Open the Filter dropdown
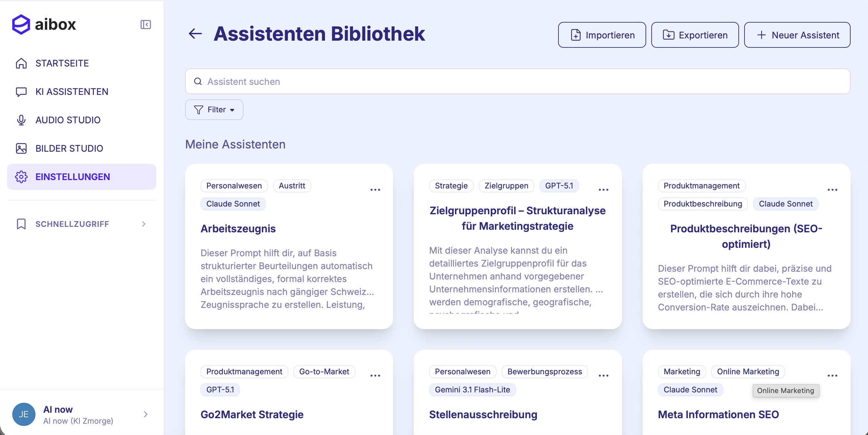The height and width of the screenshot is (435, 868). coord(214,110)
